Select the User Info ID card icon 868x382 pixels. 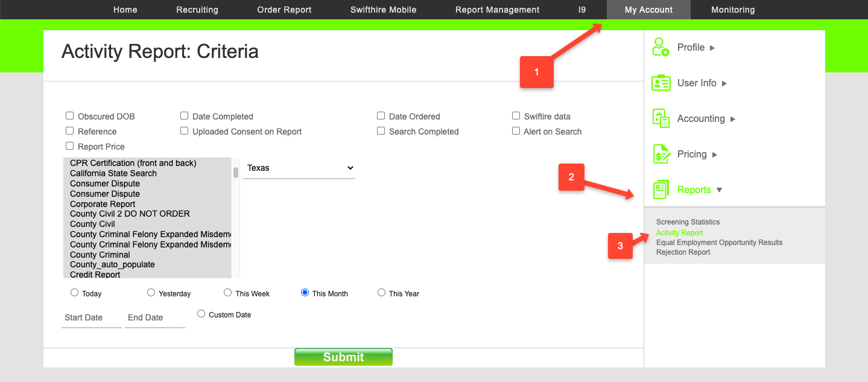tap(661, 83)
